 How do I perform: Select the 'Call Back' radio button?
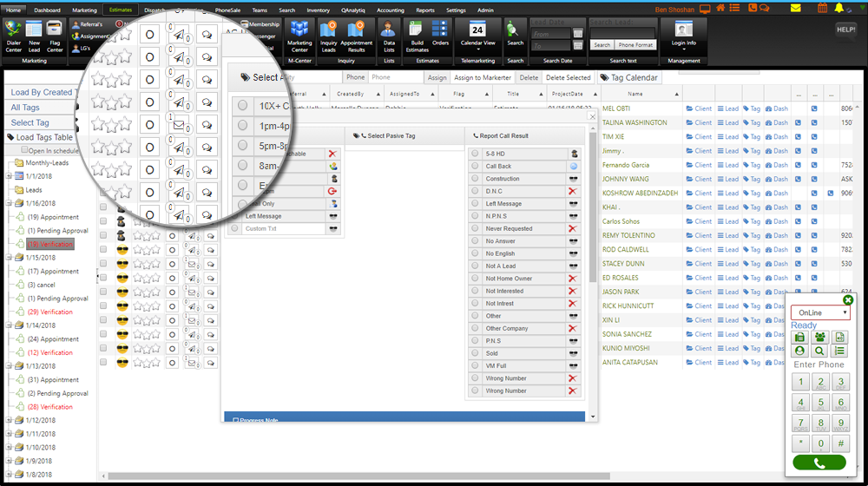pos(474,166)
